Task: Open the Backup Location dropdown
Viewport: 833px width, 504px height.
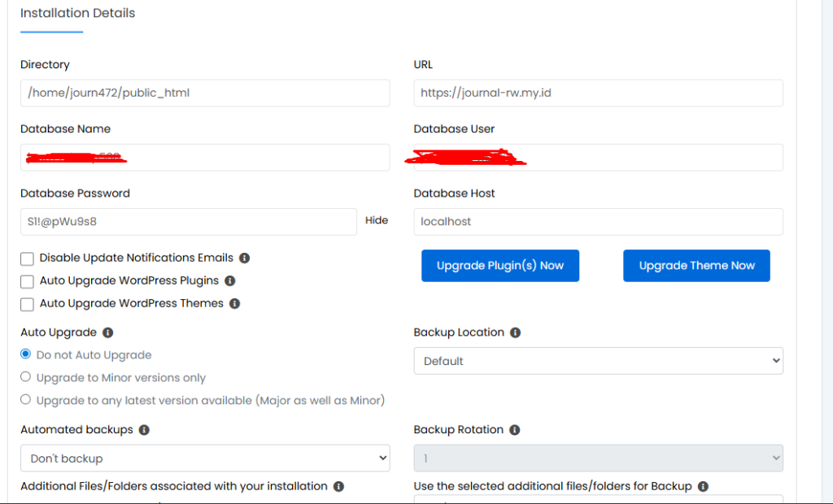Action: tap(598, 360)
